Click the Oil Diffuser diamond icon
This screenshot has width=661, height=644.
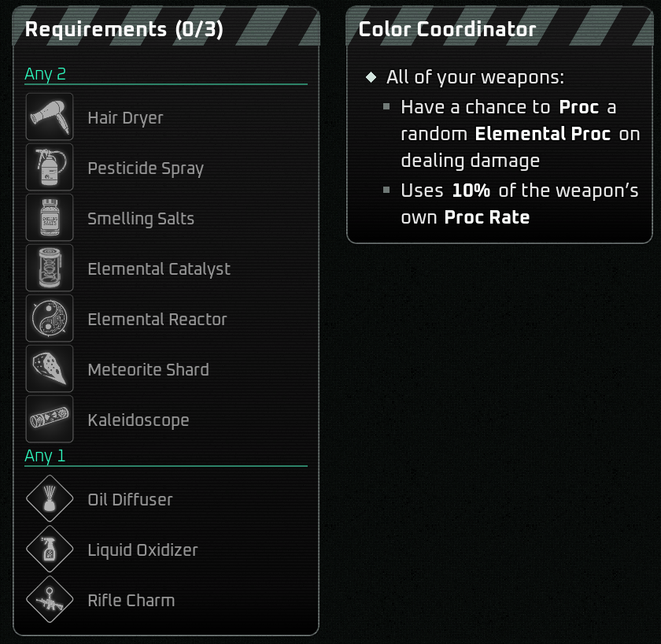point(50,499)
